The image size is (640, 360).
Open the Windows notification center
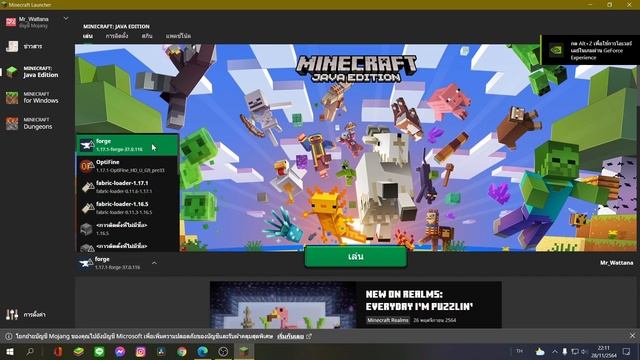tap(627, 351)
